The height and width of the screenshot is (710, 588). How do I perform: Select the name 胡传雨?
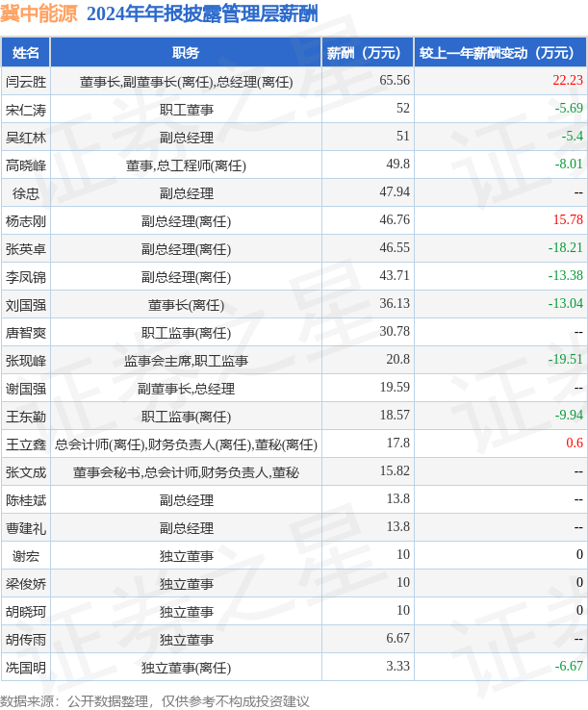click(x=26, y=640)
